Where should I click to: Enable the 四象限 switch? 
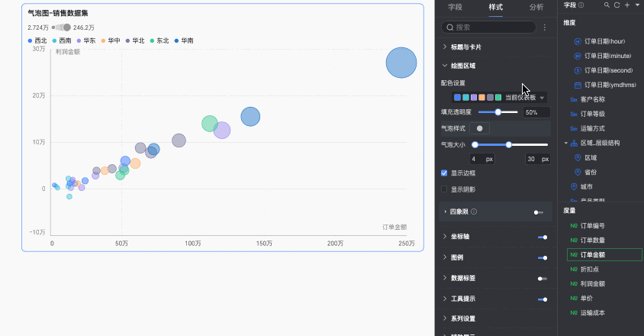point(539,212)
